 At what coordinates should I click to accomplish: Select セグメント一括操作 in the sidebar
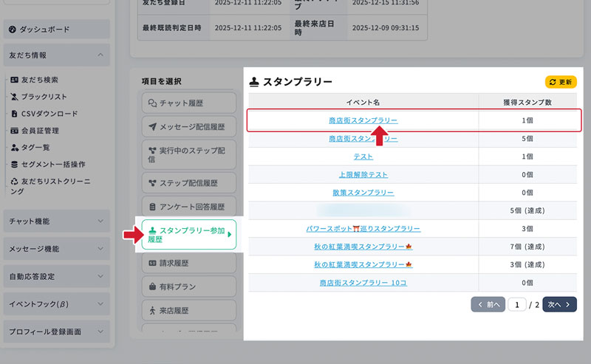(52, 164)
